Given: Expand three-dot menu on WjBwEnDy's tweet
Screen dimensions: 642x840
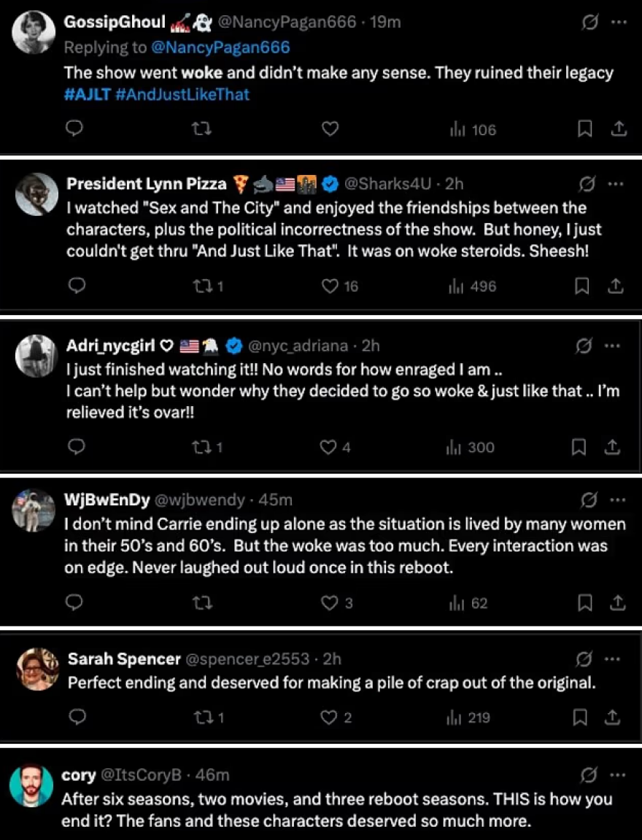Looking at the screenshot, I should pos(619,499).
